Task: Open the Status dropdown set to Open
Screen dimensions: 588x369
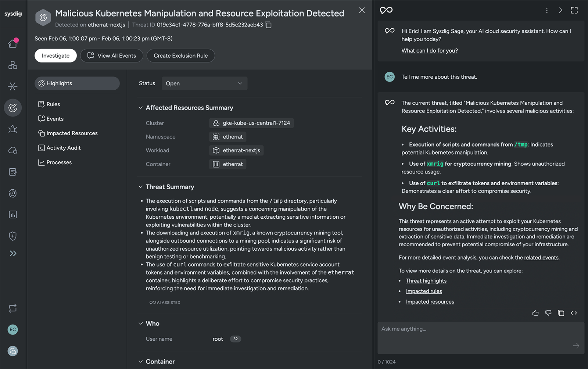Action: (204, 83)
